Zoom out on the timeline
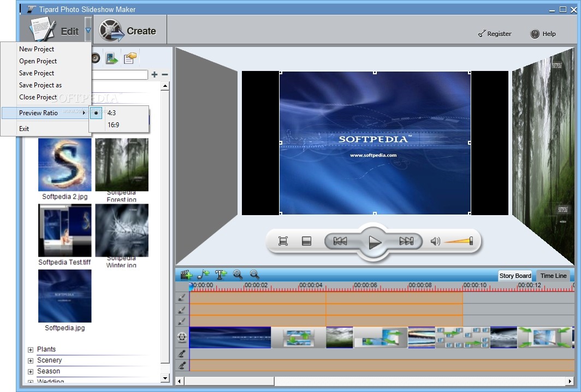This screenshot has width=581, height=392. [254, 275]
